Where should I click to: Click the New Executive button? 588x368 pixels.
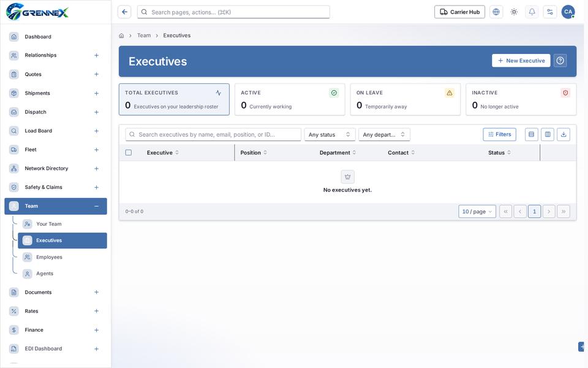tap(521, 61)
